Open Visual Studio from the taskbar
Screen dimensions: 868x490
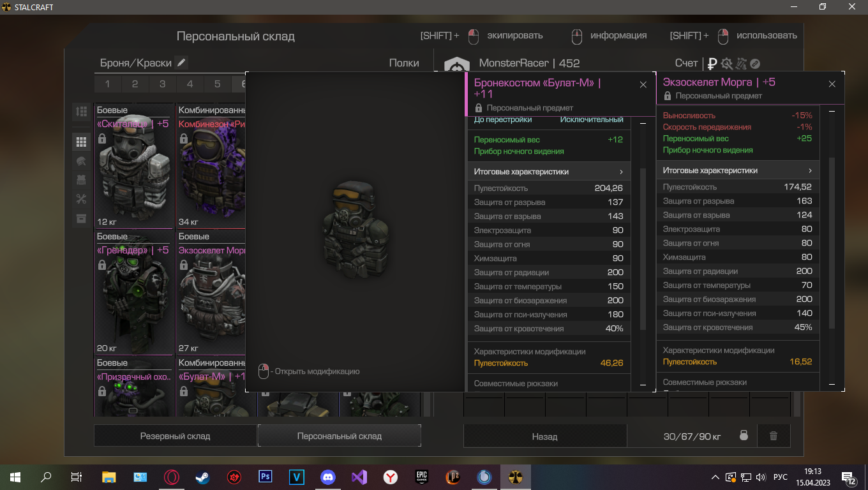point(359,477)
